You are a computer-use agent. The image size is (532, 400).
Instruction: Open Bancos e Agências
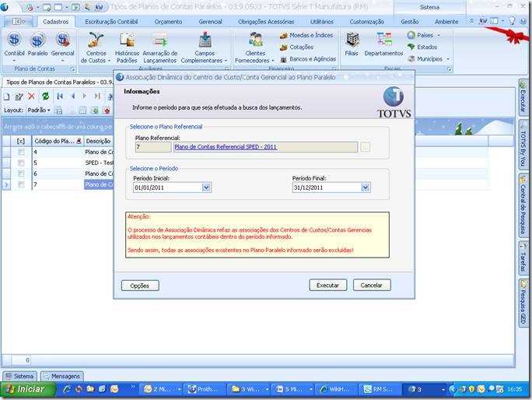pos(308,59)
